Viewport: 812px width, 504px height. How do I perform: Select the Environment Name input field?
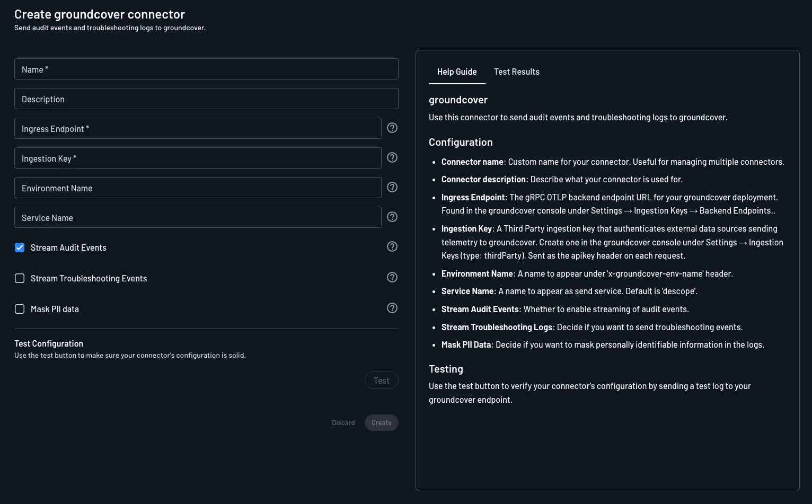[x=198, y=188]
